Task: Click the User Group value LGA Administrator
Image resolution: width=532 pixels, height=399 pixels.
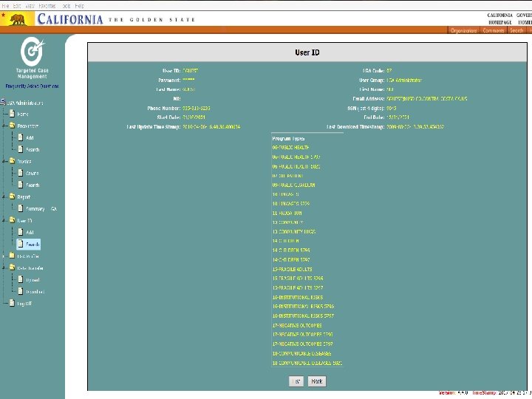Action: point(404,81)
